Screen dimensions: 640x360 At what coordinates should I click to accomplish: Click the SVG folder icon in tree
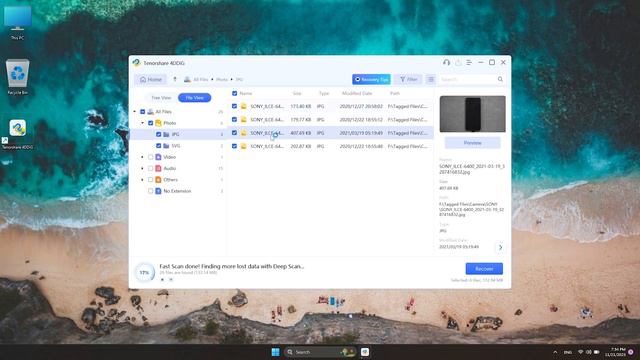click(166, 146)
